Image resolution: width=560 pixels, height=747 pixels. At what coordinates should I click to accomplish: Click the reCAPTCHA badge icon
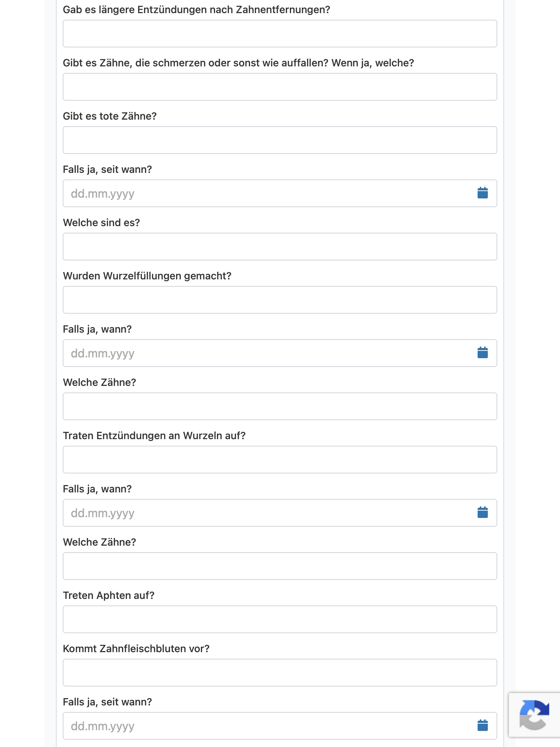[x=534, y=715]
